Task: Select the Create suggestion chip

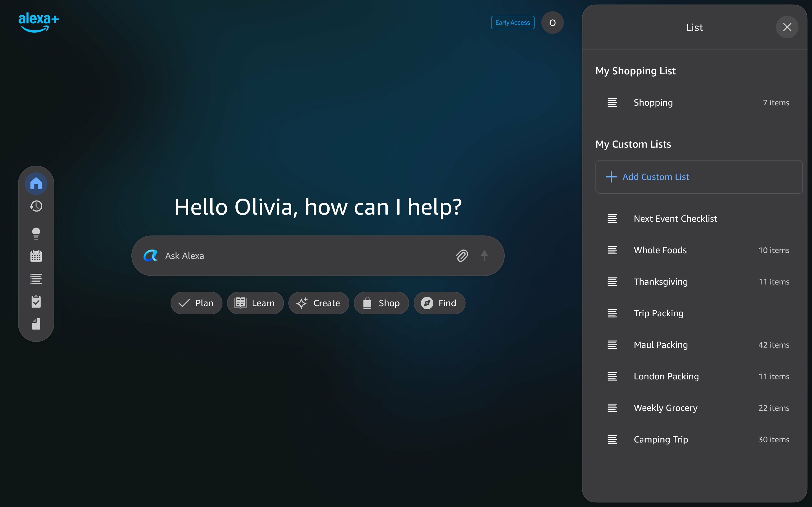Action: 319,303
